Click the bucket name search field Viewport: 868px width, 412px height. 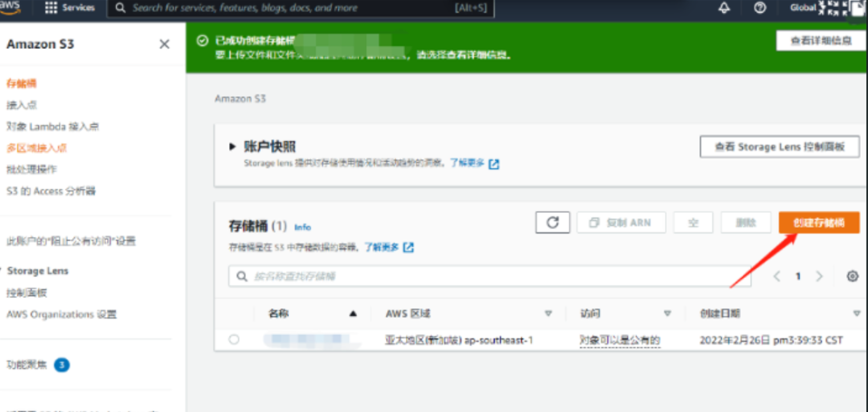490,276
